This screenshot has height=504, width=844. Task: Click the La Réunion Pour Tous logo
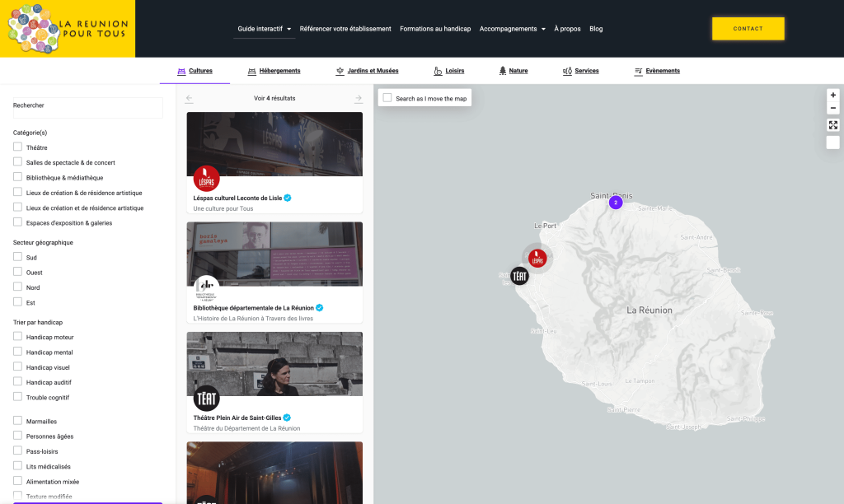click(68, 29)
